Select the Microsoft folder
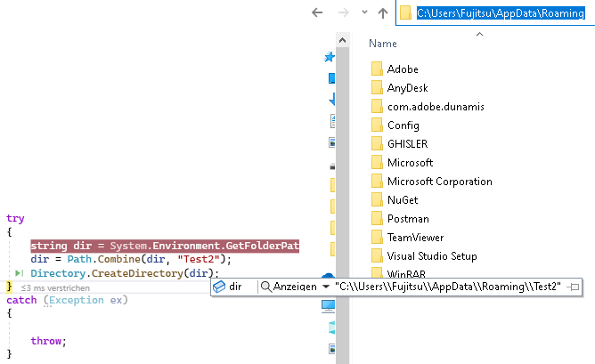The image size is (595, 364). 410,163
